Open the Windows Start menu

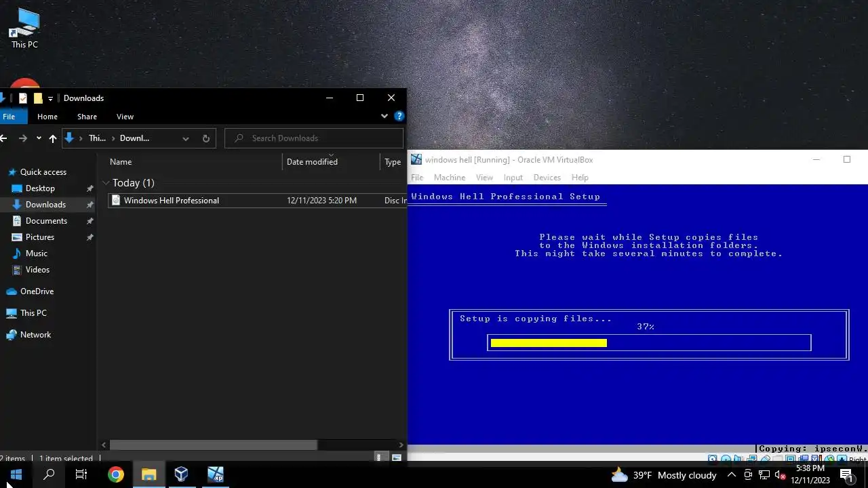16,474
